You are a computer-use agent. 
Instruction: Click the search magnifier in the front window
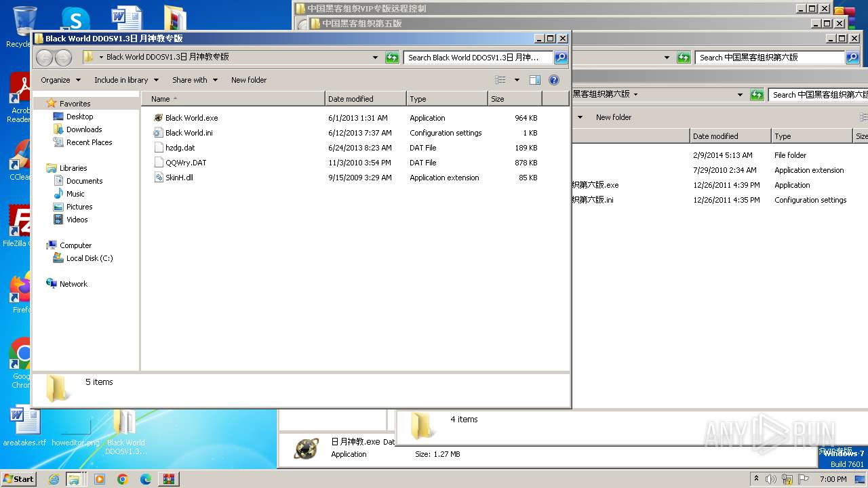(x=561, y=58)
